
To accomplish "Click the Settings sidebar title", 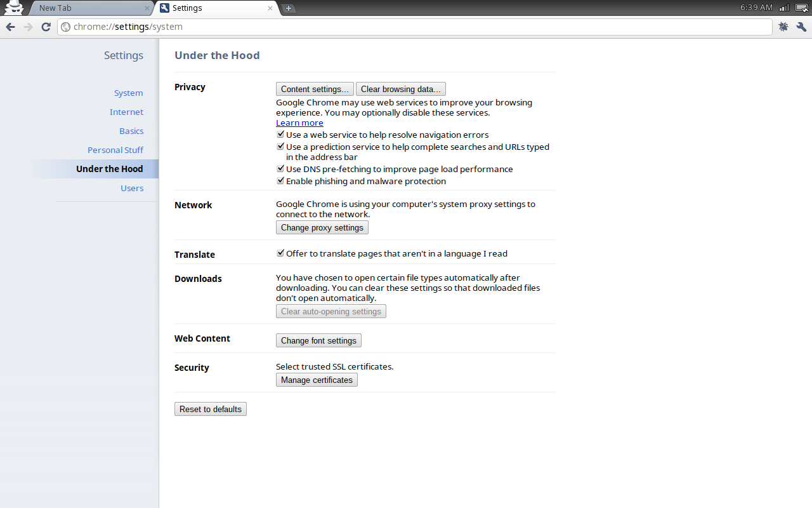I will click(124, 55).
